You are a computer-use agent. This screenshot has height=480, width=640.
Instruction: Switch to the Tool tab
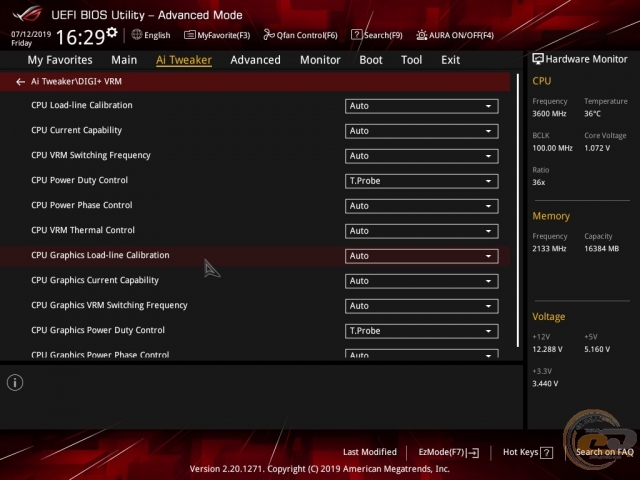pos(411,60)
